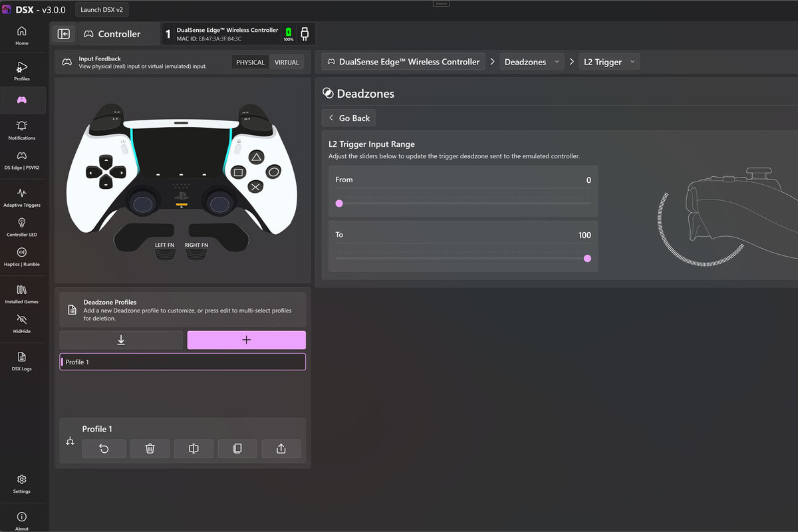The height and width of the screenshot is (532, 798).
Task: Open Settings from the sidebar
Action: [22, 483]
